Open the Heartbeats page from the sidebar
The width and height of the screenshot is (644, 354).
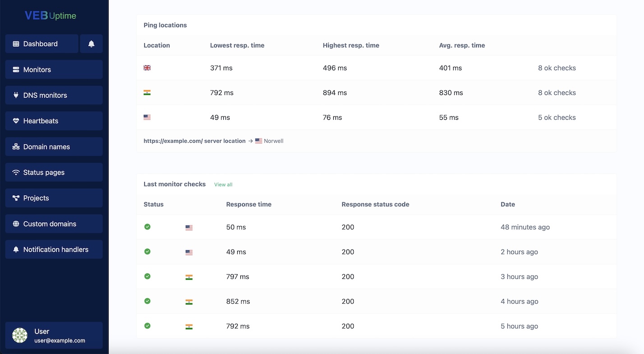pos(41,121)
